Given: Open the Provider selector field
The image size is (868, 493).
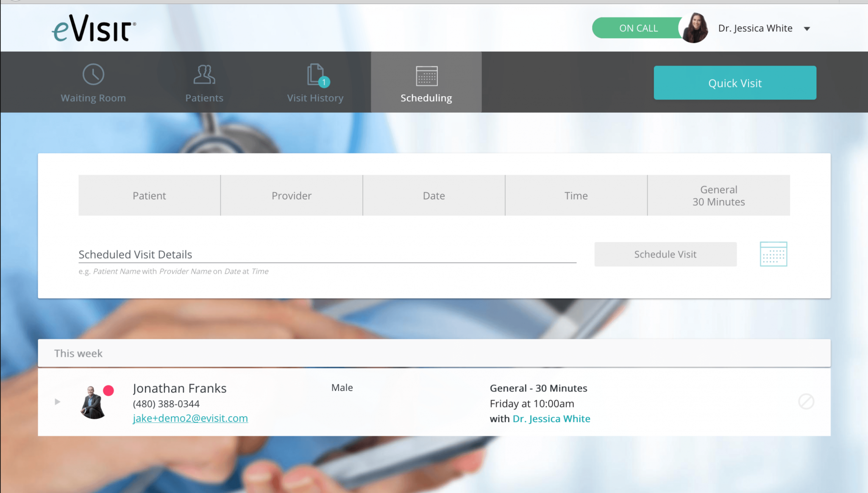Looking at the screenshot, I should tap(292, 195).
